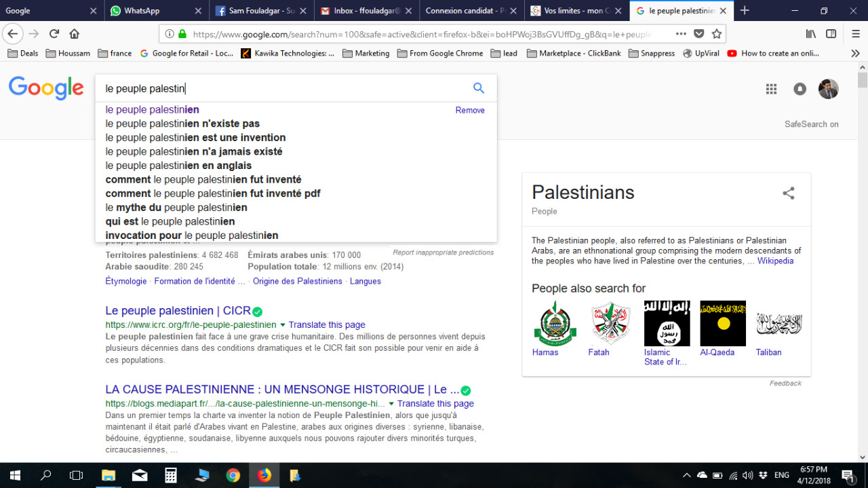Reload the page with the refresh button
Viewport: 868px width, 488px height.
pos(54,34)
